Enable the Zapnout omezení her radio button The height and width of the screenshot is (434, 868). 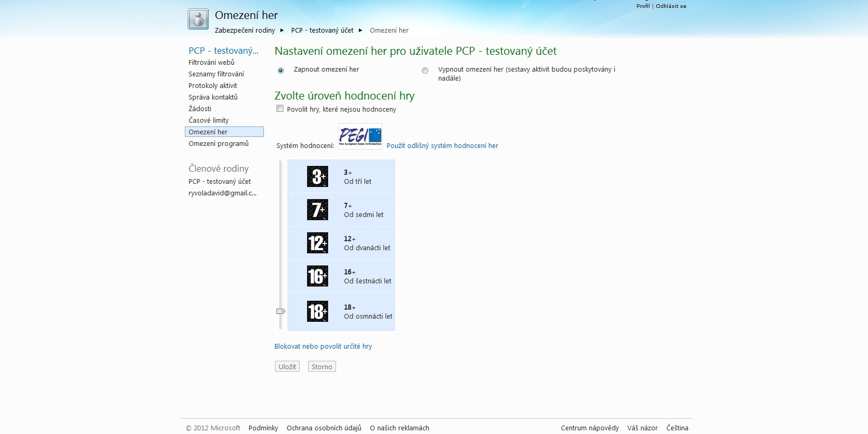(x=281, y=71)
